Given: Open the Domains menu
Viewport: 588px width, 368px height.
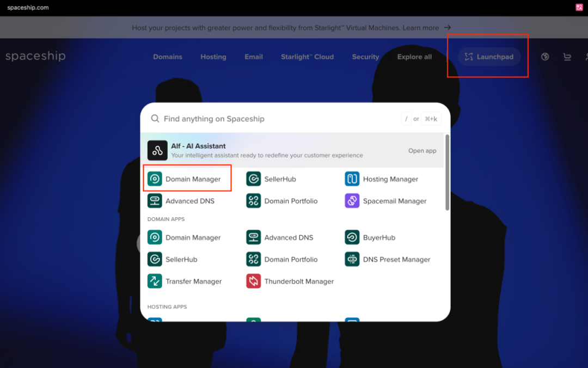Looking at the screenshot, I should click(168, 57).
